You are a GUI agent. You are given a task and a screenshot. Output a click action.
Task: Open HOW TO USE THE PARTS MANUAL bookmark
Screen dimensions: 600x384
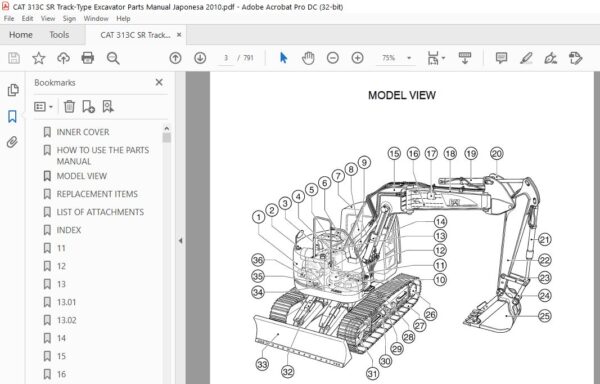pos(103,156)
